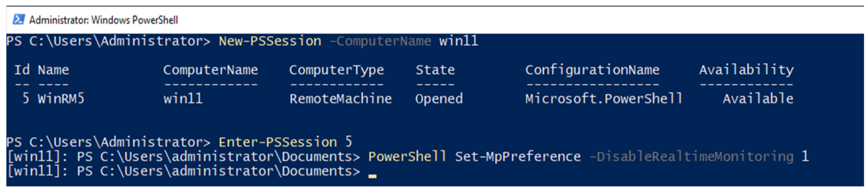Click the ComputerName column header
This screenshot has width=868, height=191.
210,70
